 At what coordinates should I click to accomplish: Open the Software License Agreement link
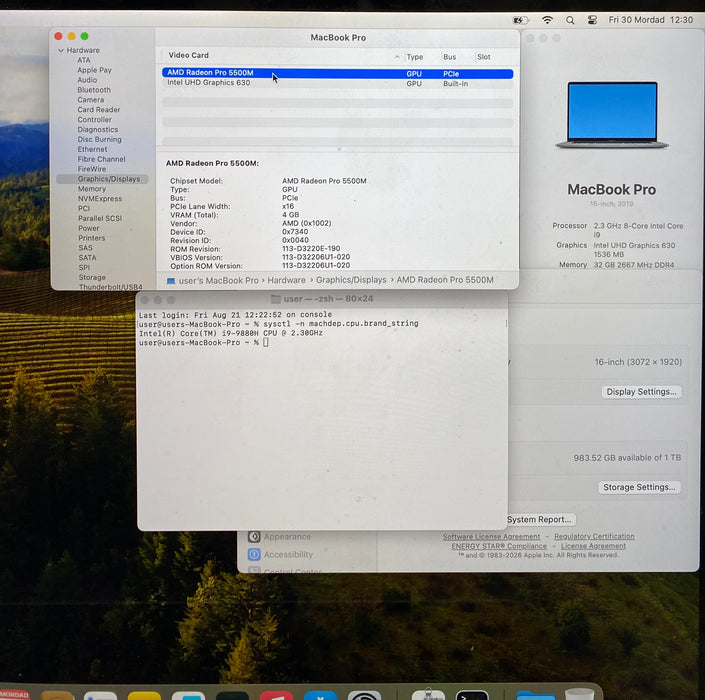tap(491, 537)
